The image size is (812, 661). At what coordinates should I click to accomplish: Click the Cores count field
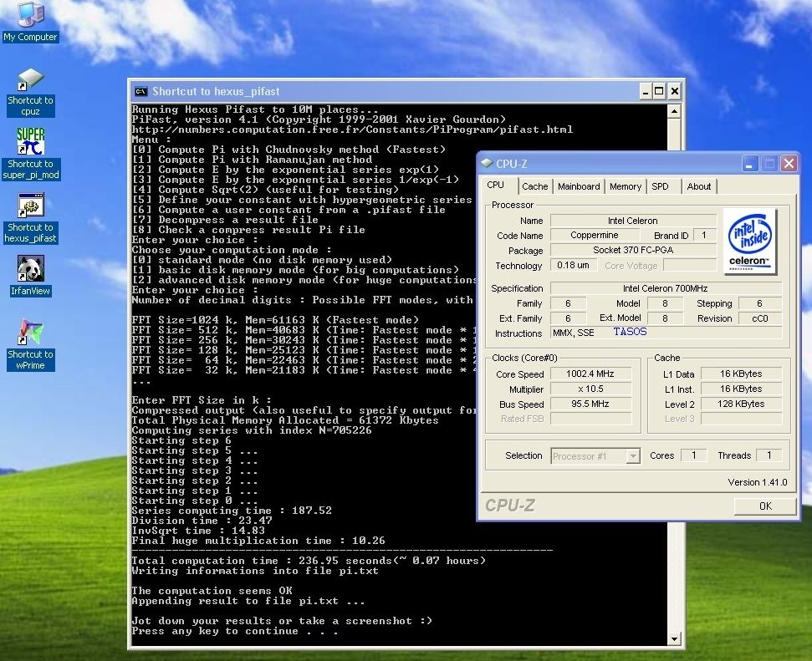coord(694,455)
